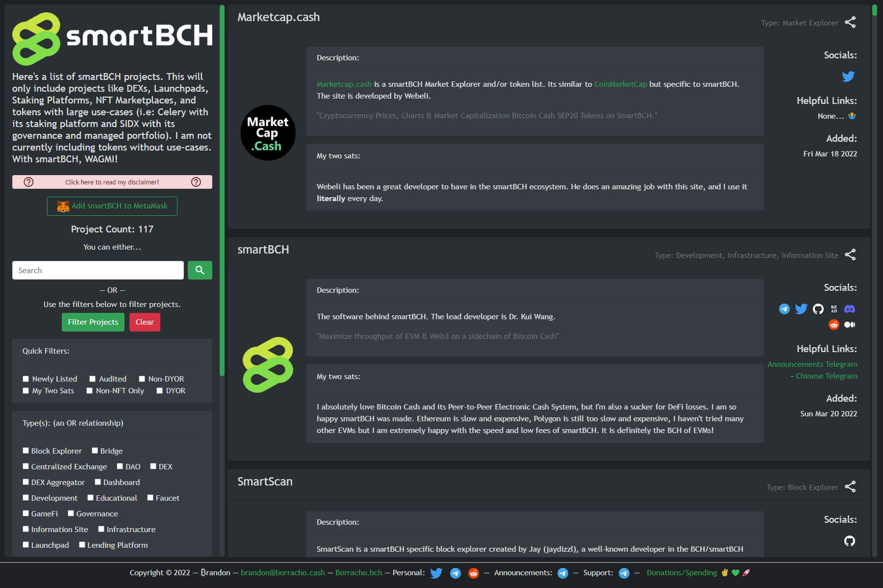Click the smartBCH project logo image
The height and width of the screenshot is (588, 883).
268,365
